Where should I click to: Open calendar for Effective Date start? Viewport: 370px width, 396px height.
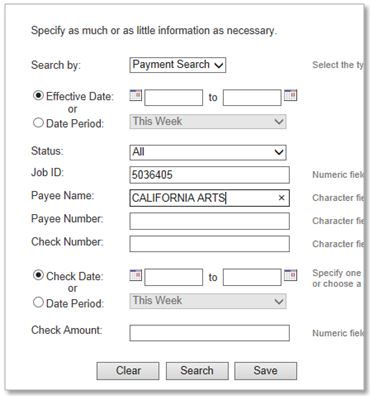(136, 96)
